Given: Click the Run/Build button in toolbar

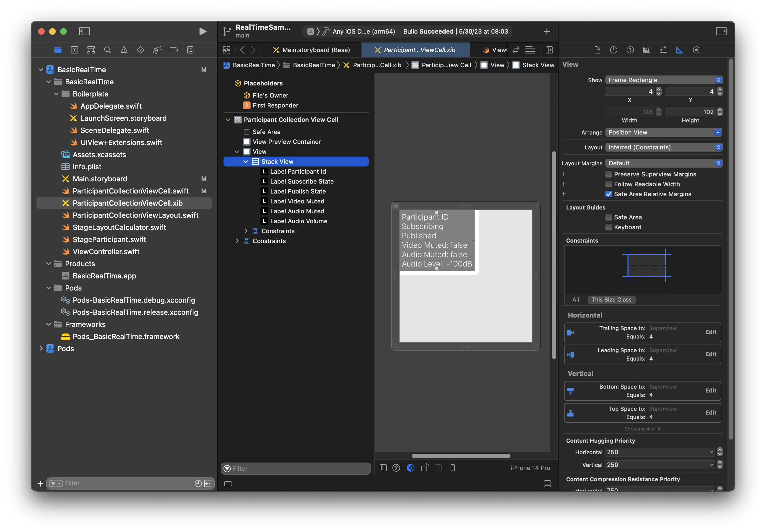Looking at the screenshot, I should click(x=202, y=31).
